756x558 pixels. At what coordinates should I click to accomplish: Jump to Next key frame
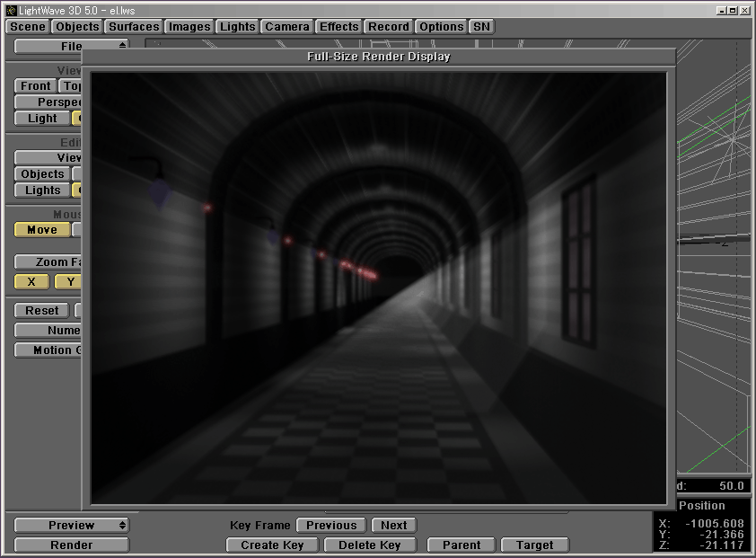coord(393,526)
